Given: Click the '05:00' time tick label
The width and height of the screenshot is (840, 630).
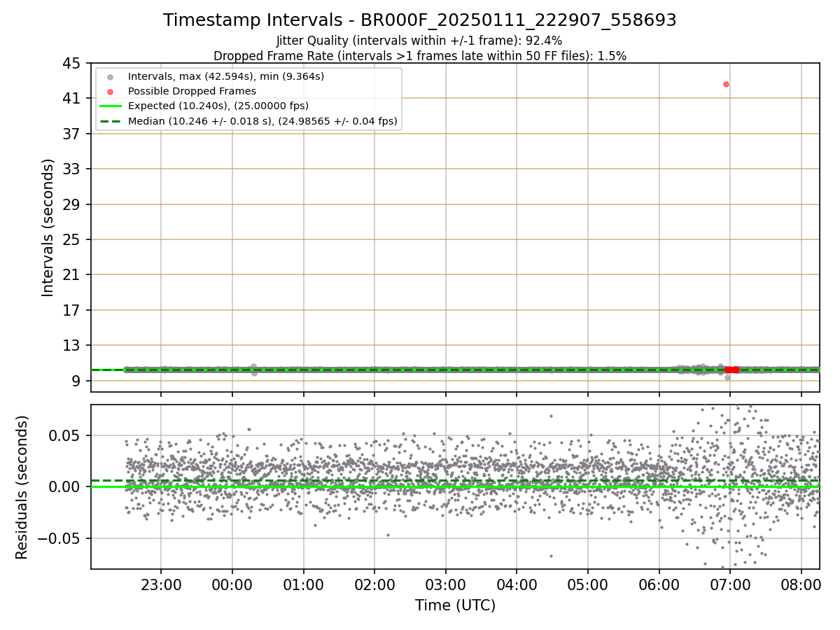Looking at the screenshot, I should 587,584.
